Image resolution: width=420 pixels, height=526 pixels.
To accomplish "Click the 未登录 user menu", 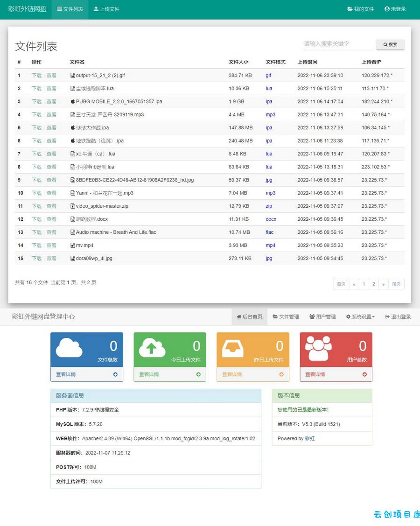I will tap(395, 9).
